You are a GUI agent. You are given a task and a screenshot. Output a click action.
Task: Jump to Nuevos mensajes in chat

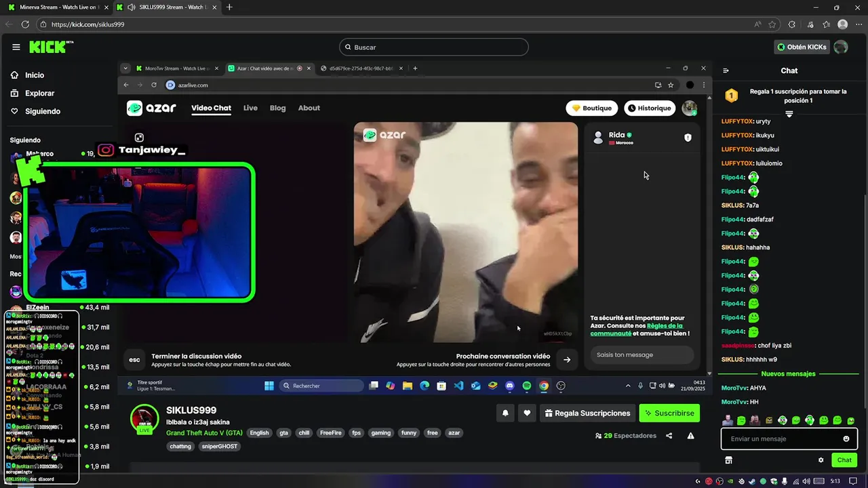point(789,373)
